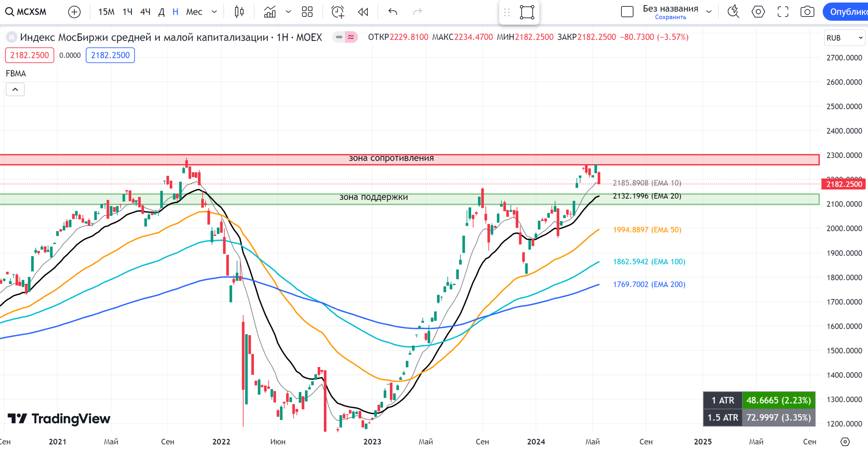Toggle the layout checkbox square beside Без названия
The image size is (868, 450).
click(627, 12)
